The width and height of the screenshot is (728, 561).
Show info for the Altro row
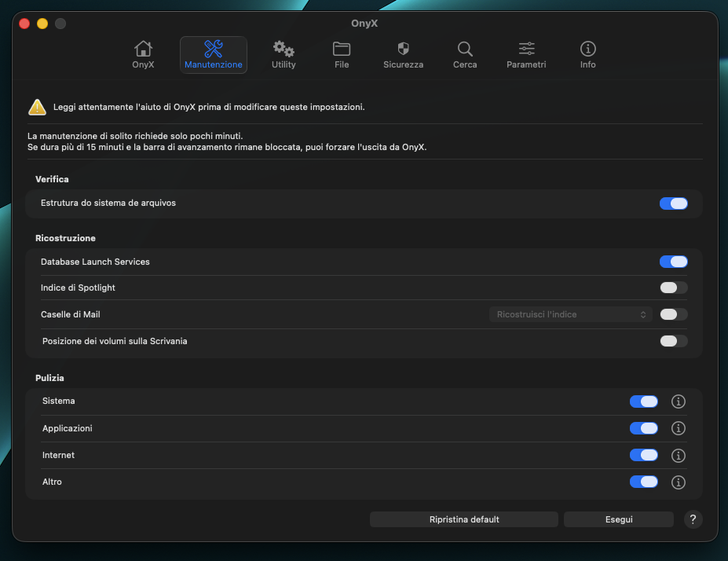[679, 482]
